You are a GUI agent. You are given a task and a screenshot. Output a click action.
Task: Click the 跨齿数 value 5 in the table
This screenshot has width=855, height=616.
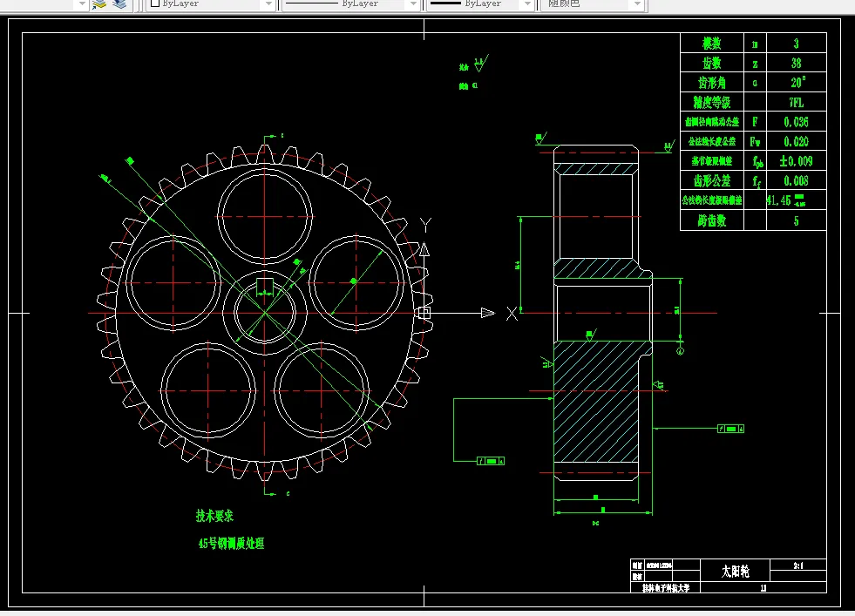pos(796,220)
